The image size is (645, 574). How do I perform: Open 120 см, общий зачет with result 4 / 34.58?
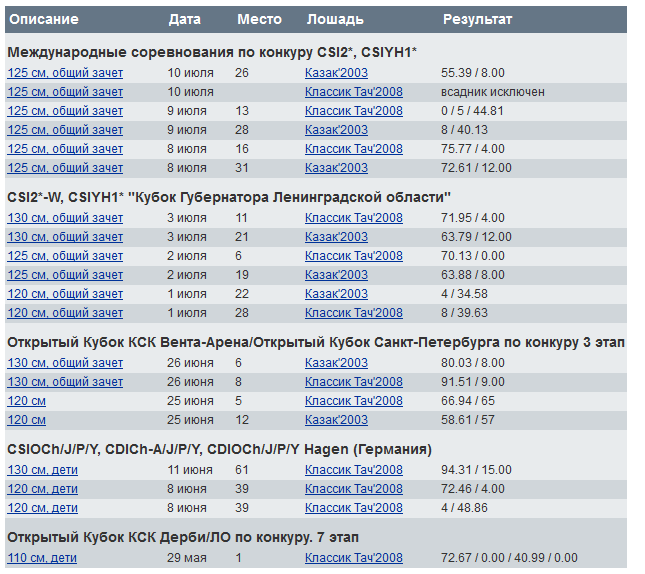pyautogui.click(x=65, y=294)
